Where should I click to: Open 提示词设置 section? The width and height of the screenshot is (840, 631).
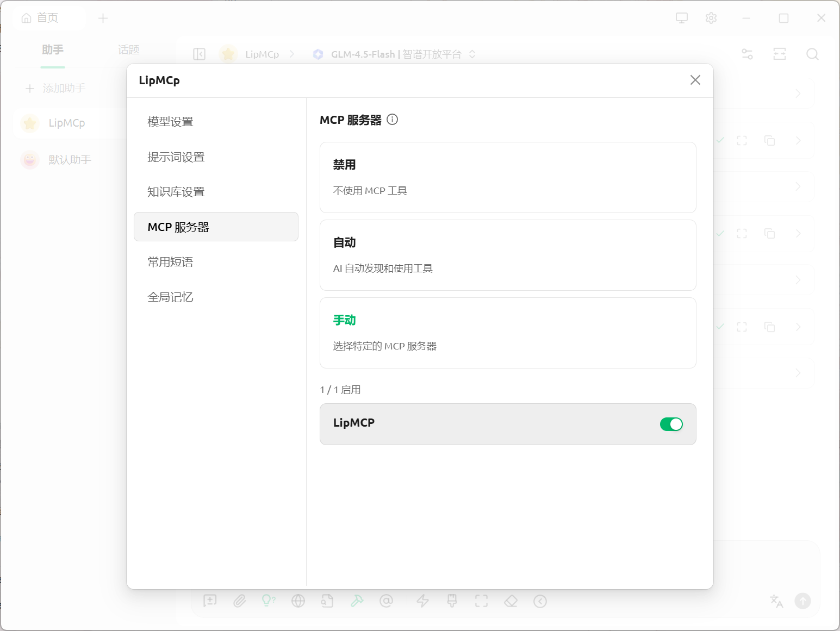pyautogui.click(x=216, y=157)
